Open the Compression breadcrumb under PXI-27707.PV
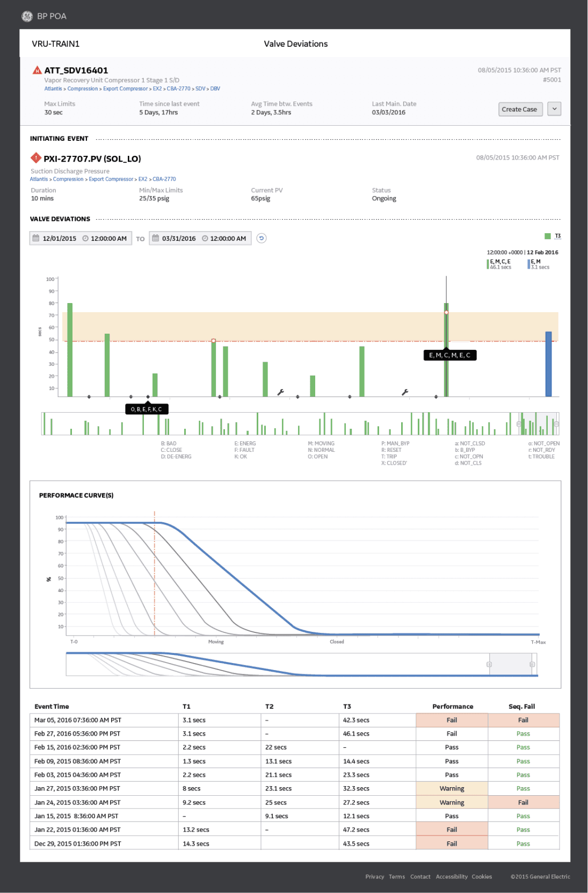 coord(68,179)
